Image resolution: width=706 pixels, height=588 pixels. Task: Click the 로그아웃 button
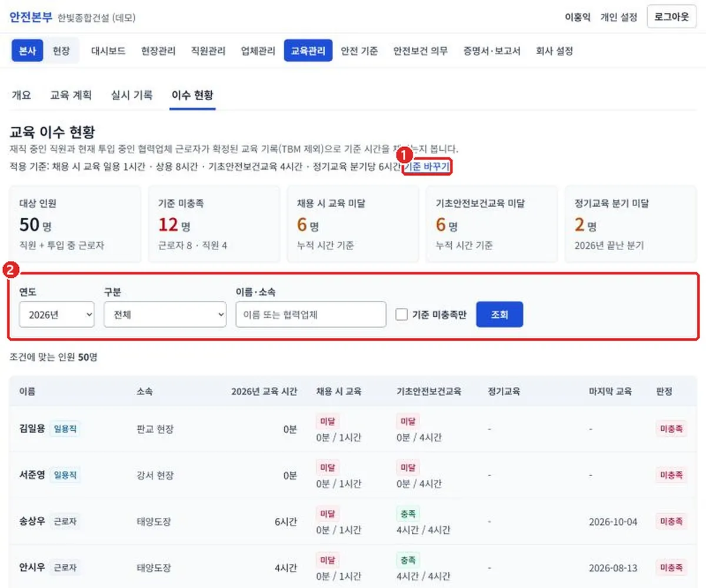click(671, 17)
